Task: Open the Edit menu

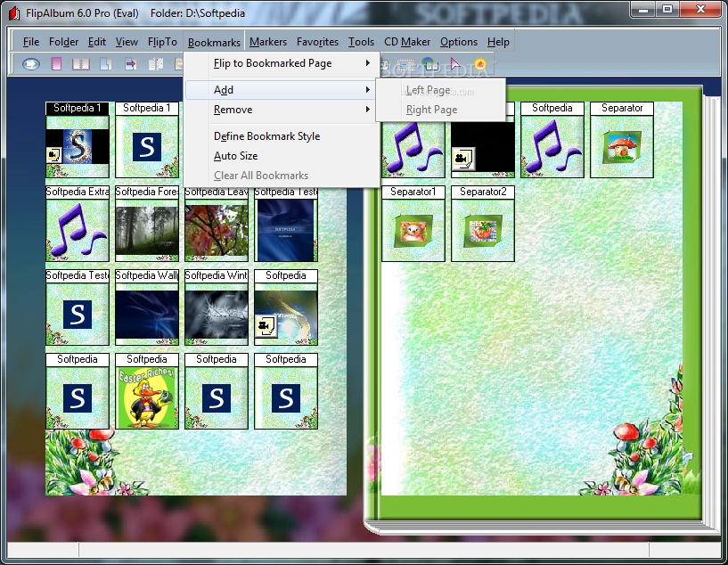Action: (96, 42)
